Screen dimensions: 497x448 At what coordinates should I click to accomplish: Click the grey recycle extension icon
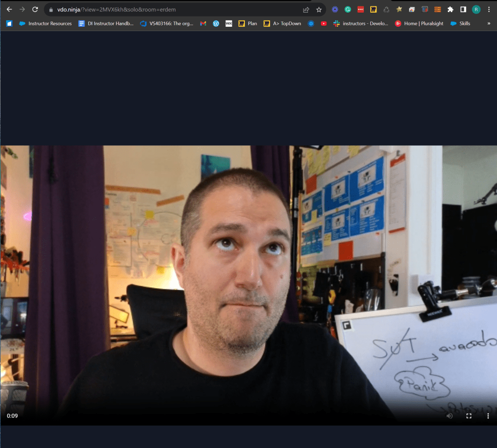[386, 10]
